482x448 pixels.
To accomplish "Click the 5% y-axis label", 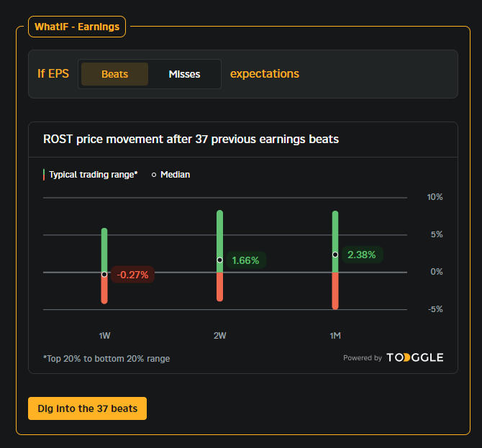I will point(437,234).
